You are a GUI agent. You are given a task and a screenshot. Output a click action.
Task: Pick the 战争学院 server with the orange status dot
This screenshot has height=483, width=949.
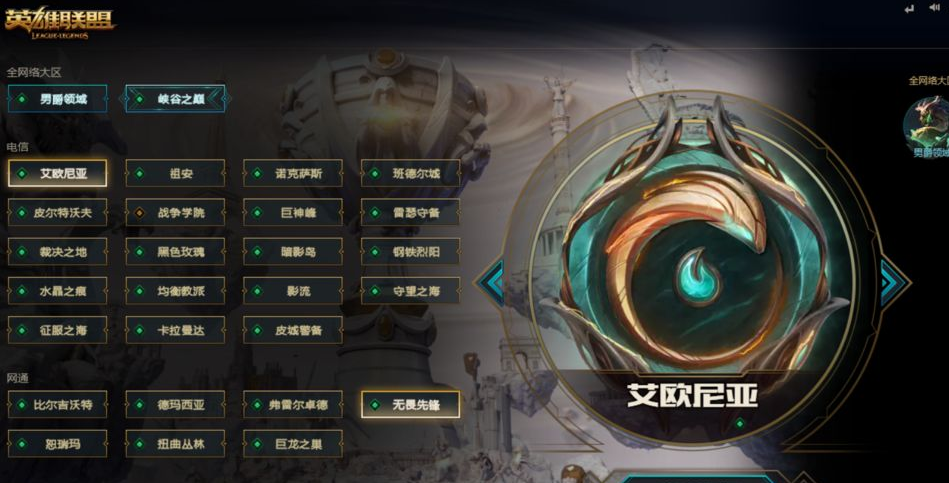click(x=175, y=212)
